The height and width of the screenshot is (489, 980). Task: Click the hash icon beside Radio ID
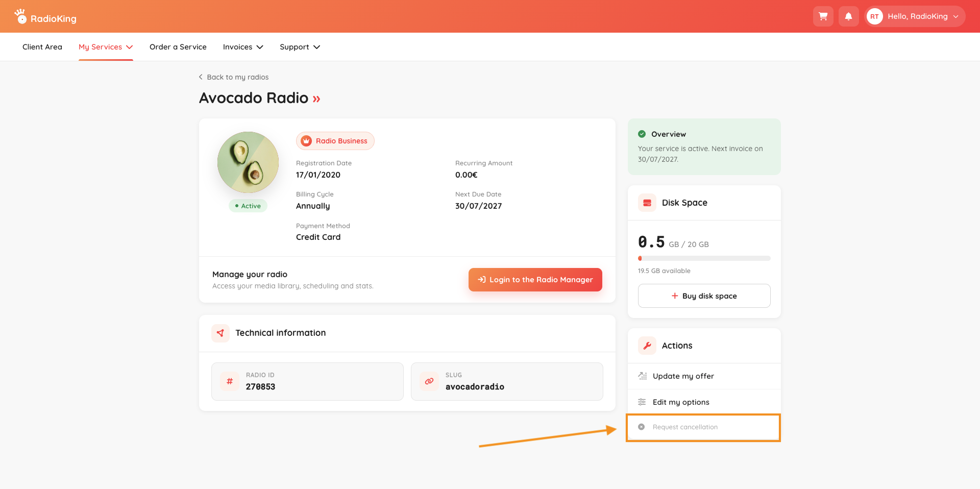[230, 381]
